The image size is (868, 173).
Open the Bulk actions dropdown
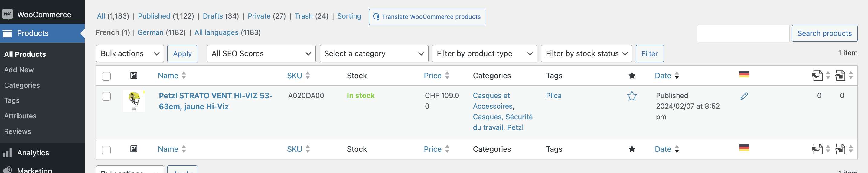pyautogui.click(x=130, y=53)
